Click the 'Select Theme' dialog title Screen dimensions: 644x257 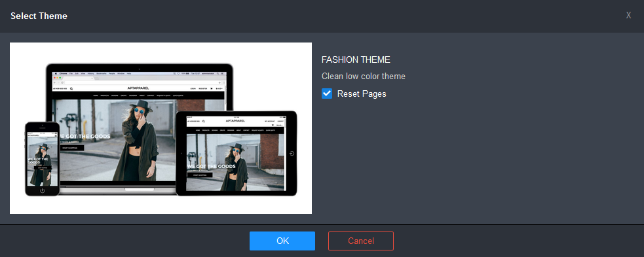[x=39, y=16]
